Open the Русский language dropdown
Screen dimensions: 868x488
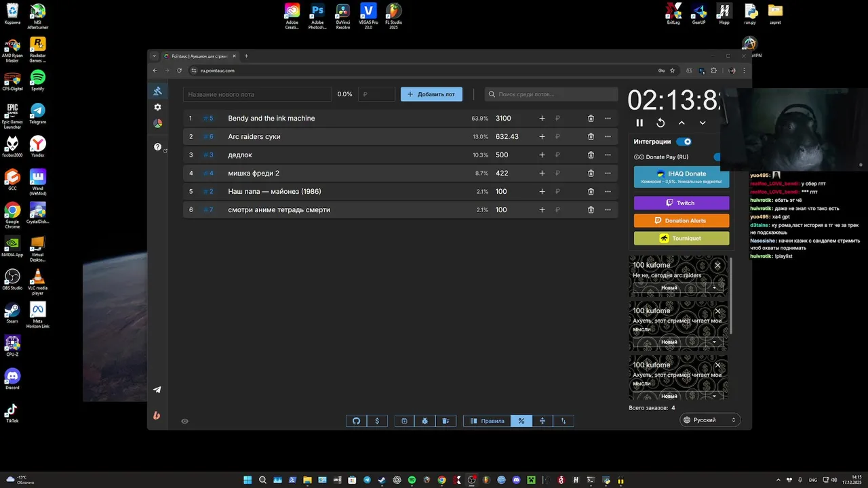tap(710, 420)
